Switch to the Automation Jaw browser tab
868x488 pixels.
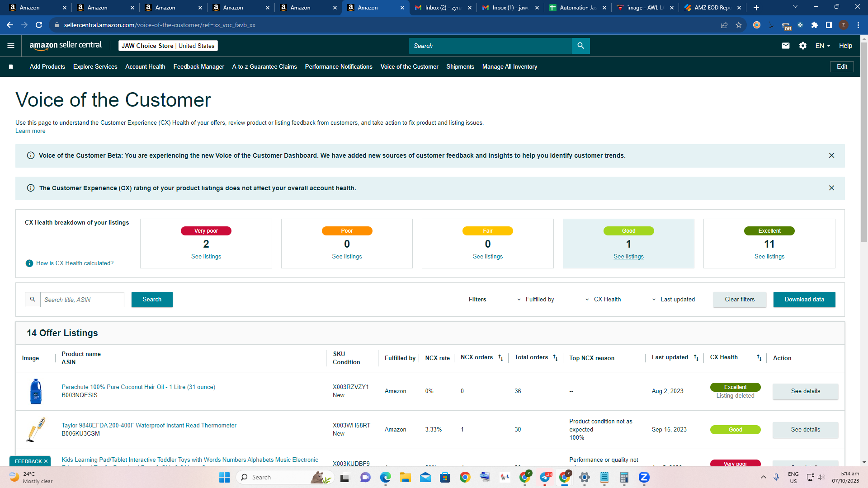(x=578, y=8)
